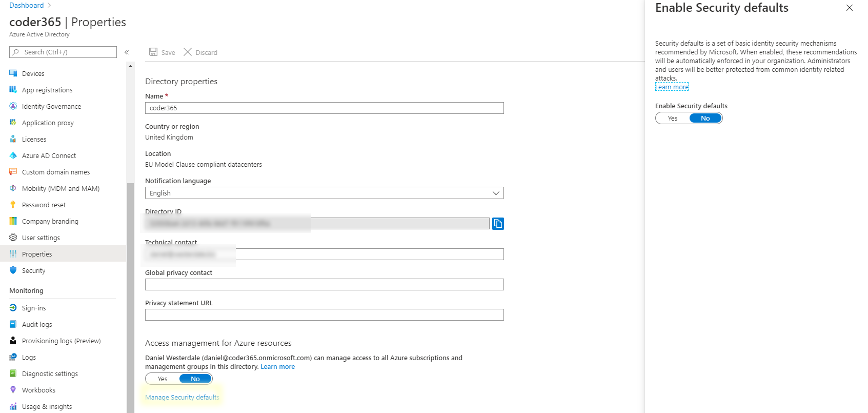Click the Manage Security defaults link
The height and width of the screenshot is (413, 868).
click(182, 397)
